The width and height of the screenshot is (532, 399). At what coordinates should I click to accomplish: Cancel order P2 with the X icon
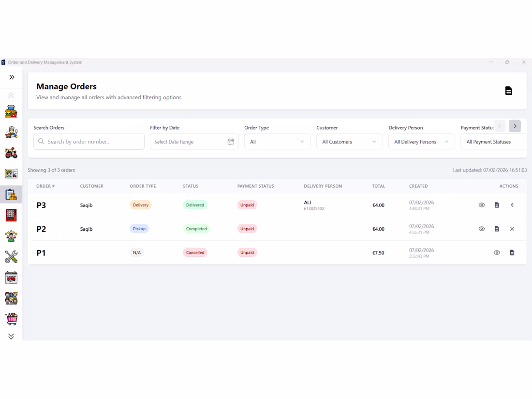pos(512,229)
